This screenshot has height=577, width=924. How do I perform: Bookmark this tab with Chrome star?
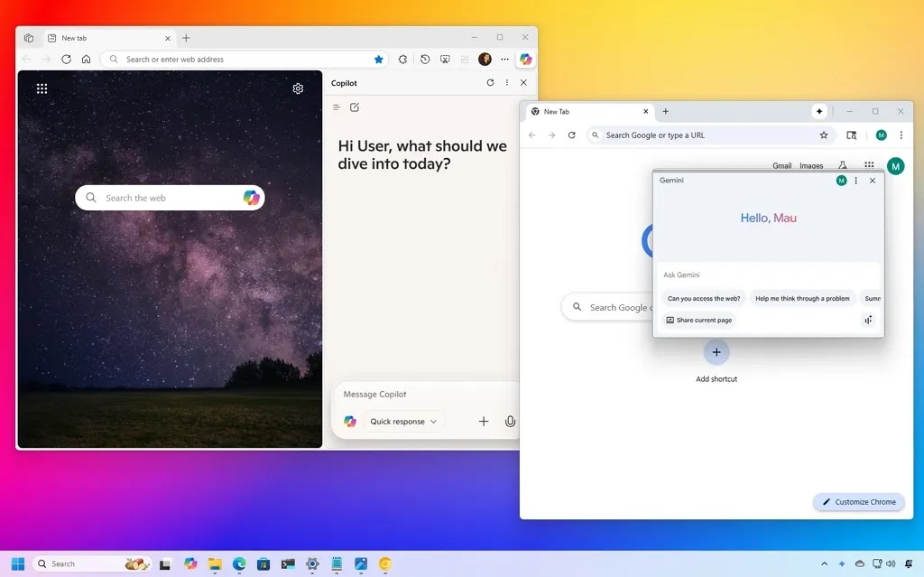pyautogui.click(x=824, y=135)
